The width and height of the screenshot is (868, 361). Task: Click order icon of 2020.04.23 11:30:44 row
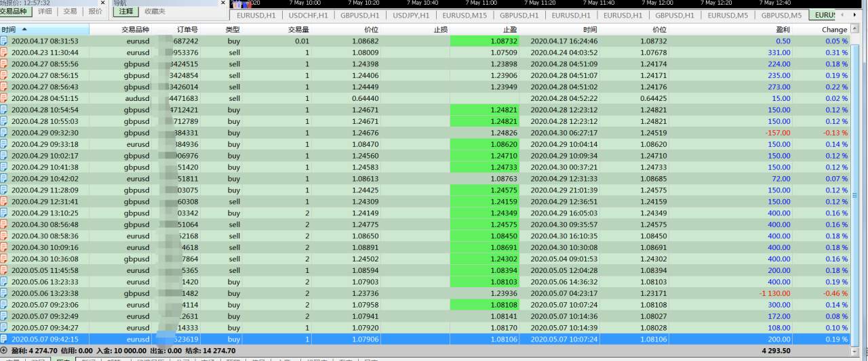tap(4, 53)
